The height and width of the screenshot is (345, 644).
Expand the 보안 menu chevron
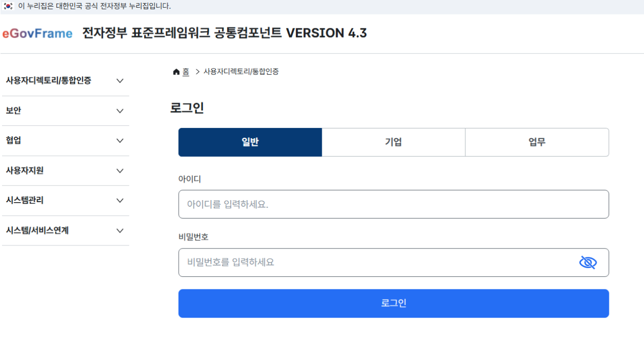120,111
